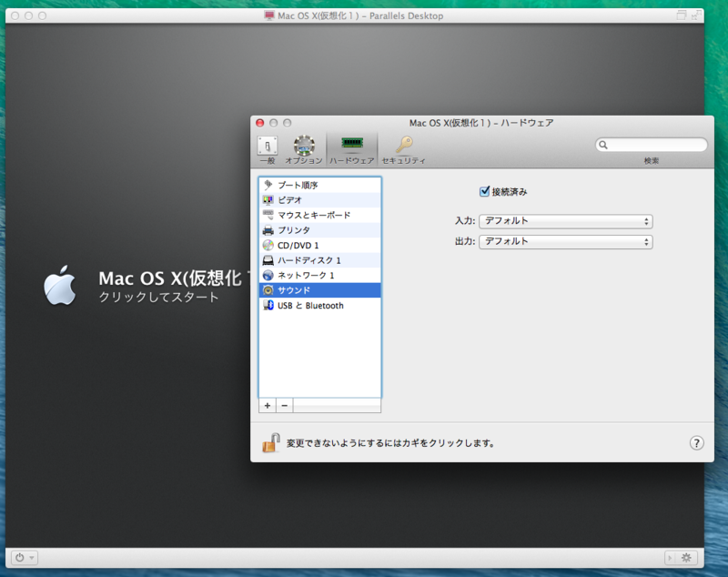Open the セキュリティ key tab

403,150
